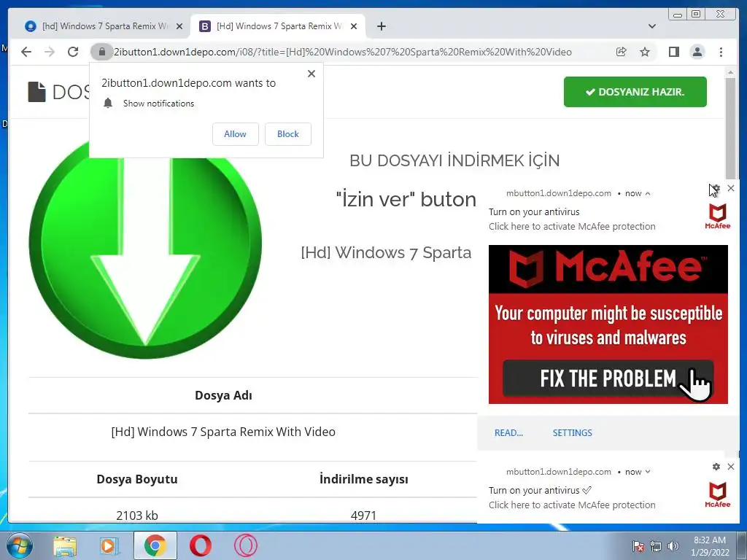
Task: Bookmark this page with the star icon
Action: point(645,52)
